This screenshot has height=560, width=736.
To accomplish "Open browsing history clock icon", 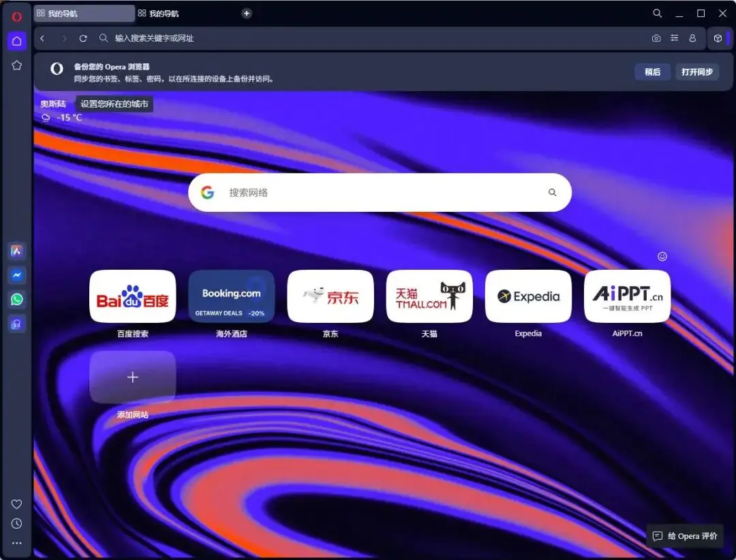I will pyautogui.click(x=16, y=523).
